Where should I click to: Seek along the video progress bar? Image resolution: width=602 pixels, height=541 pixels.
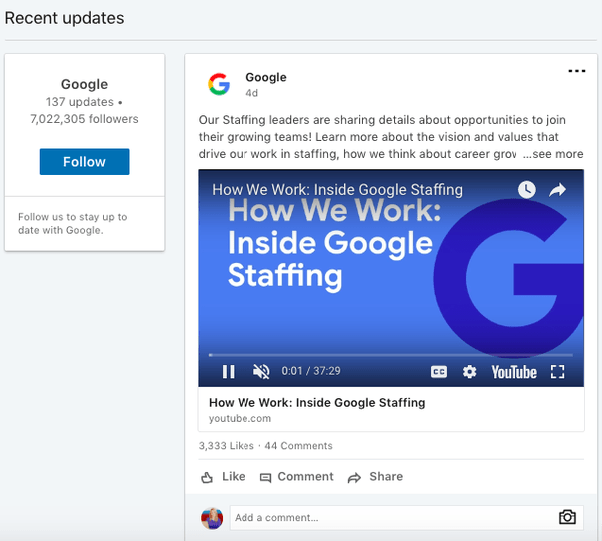pyautogui.click(x=390, y=355)
